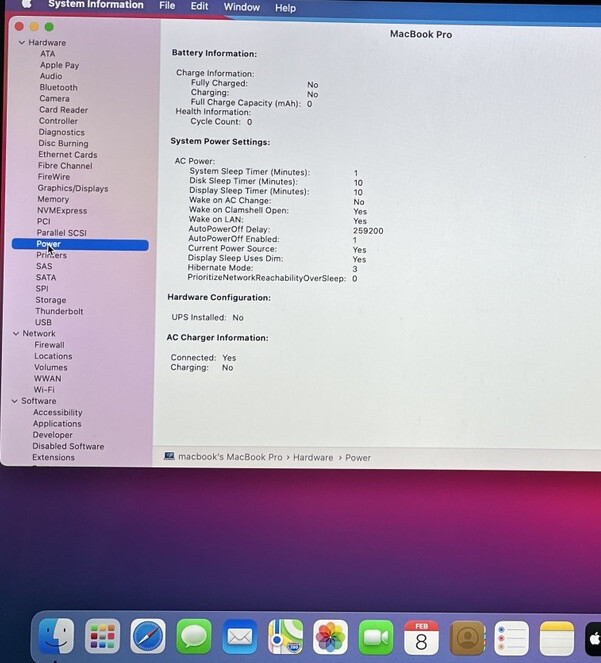Open Mail app in the Dock
This screenshot has width=601, height=663.
[x=239, y=636]
